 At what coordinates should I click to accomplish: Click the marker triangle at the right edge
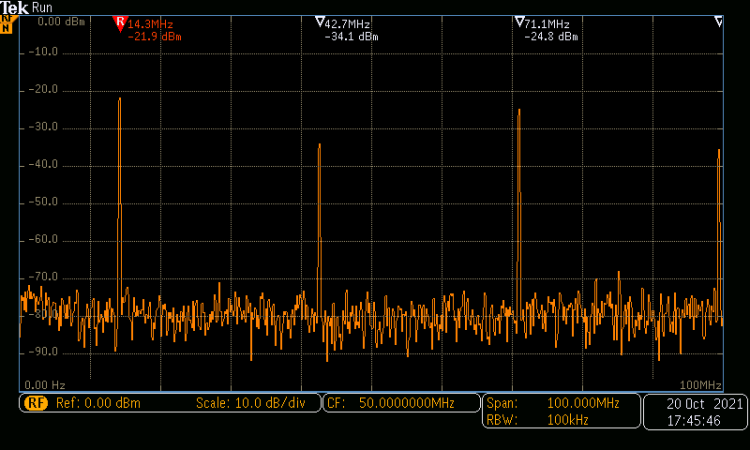pos(718,22)
